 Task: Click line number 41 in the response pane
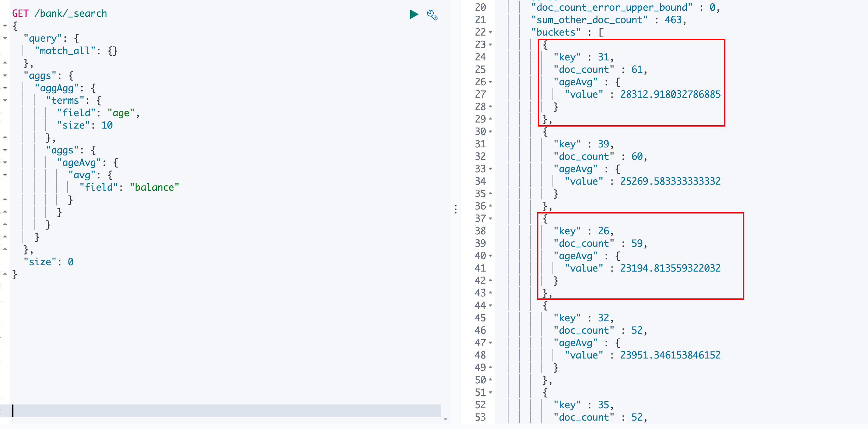(481, 268)
